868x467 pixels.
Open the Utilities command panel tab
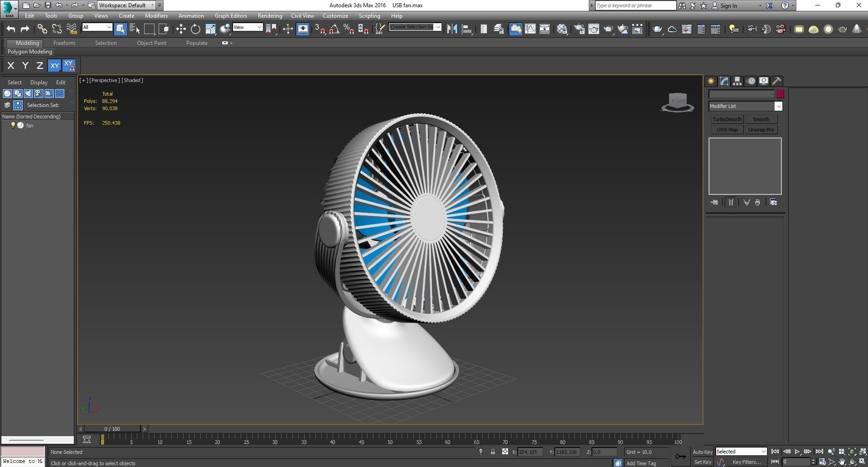(x=776, y=81)
